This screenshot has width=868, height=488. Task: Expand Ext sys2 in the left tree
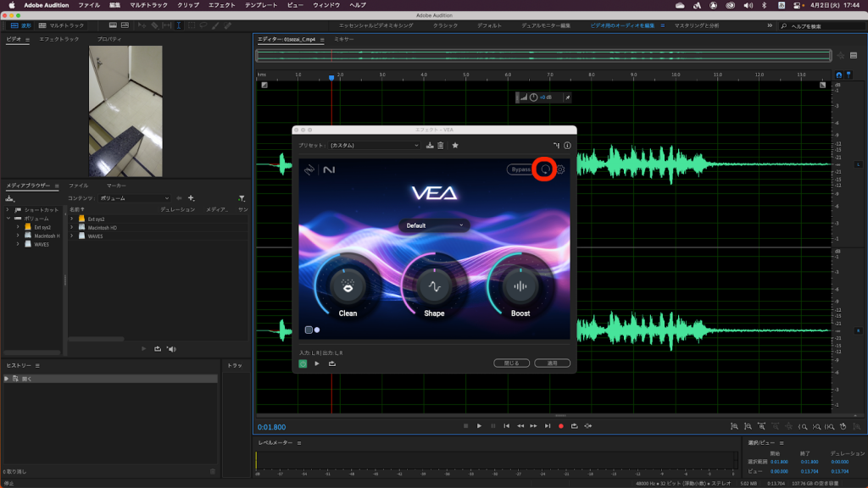point(18,227)
